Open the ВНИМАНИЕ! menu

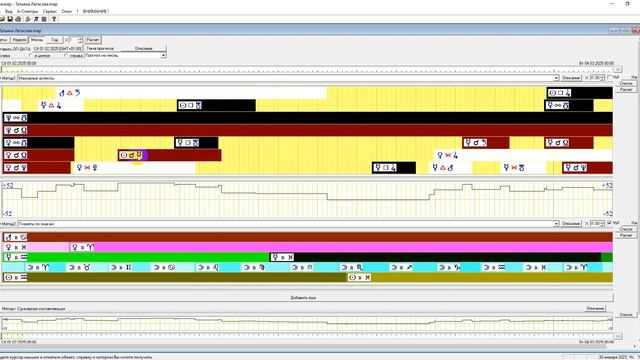[96, 11]
